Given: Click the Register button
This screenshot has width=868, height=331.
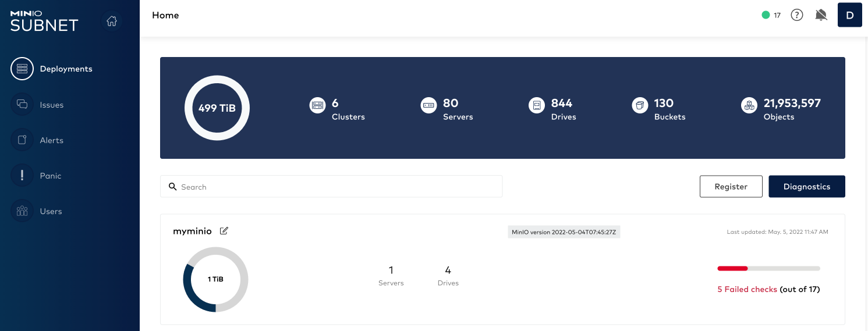Looking at the screenshot, I should 731,187.
